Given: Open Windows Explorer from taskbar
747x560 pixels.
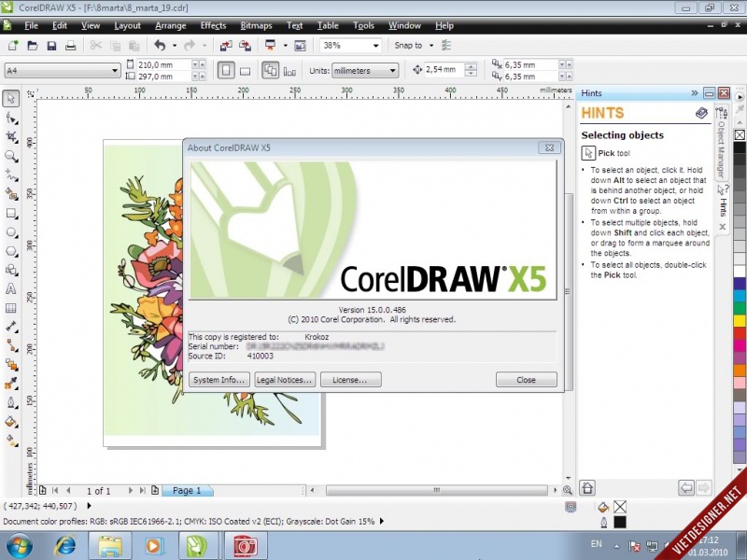Looking at the screenshot, I should 109,545.
